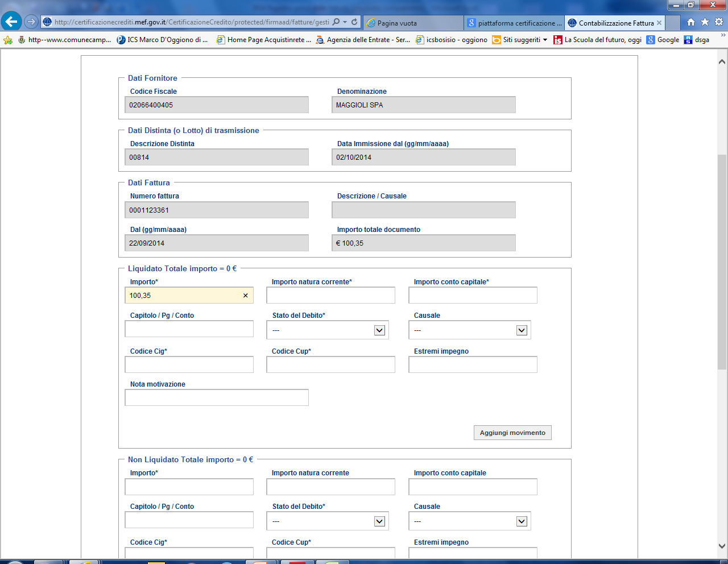Open Favorites star icon in toolbar
The image size is (728, 564).
(x=705, y=22)
